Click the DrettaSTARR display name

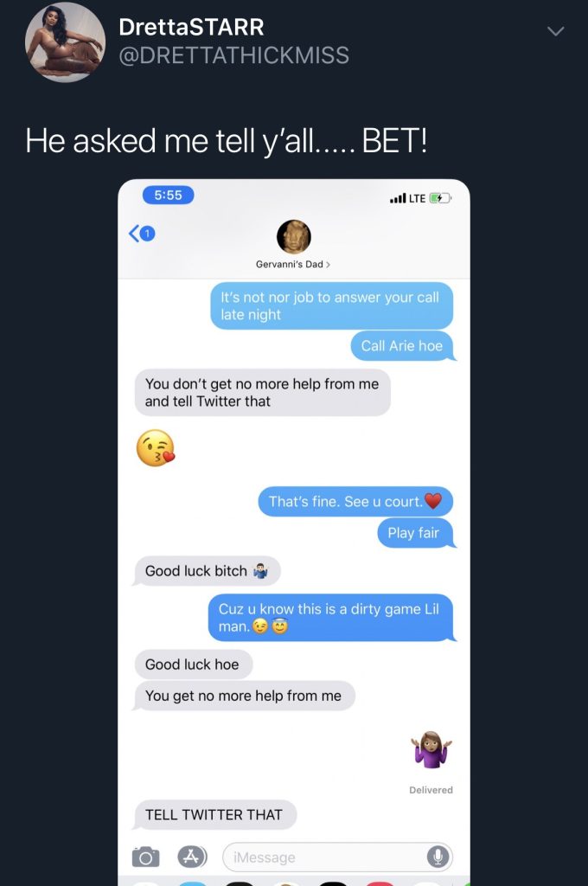coord(191,27)
